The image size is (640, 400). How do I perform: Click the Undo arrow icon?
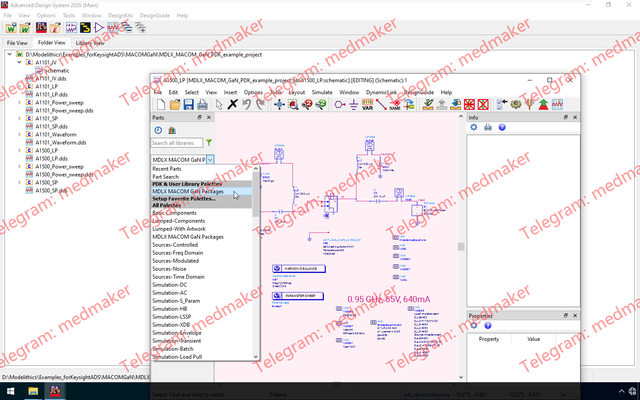point(246,104)
